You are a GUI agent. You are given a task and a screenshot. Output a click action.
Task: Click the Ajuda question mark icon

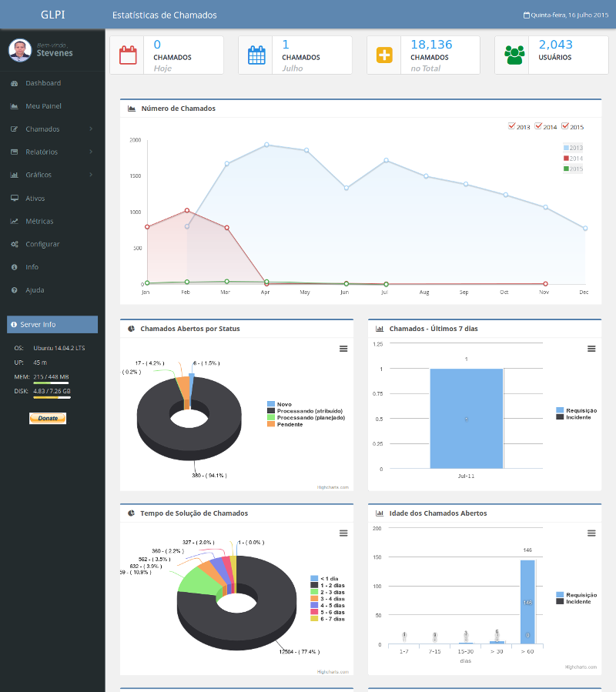pos(15,290)
